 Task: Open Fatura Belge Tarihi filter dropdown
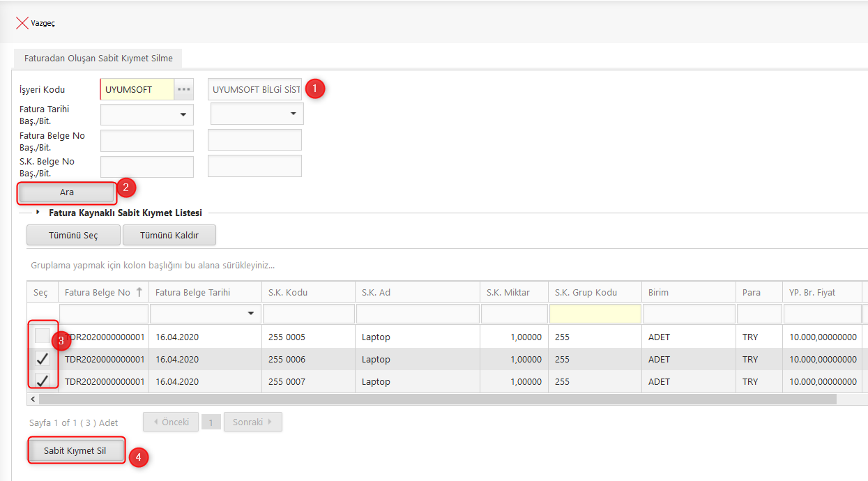[x=251, y=314]
